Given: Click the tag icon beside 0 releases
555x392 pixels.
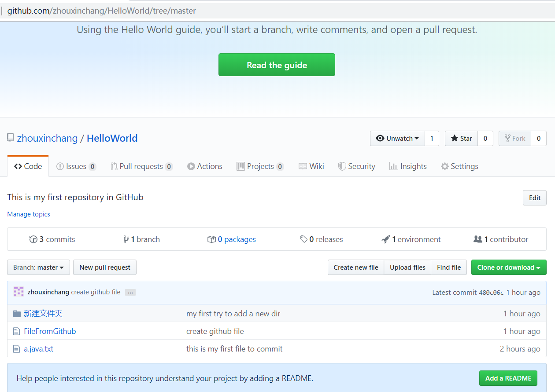Looking at the screenshot, I should (303, 239).
